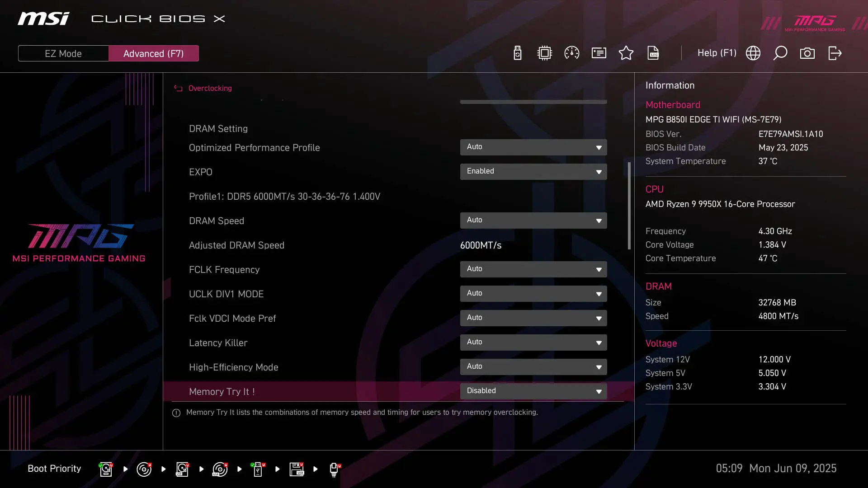Click the UCLK DIV1 MODE label
This screenshot has width=868, height=488.
[226, 294]
